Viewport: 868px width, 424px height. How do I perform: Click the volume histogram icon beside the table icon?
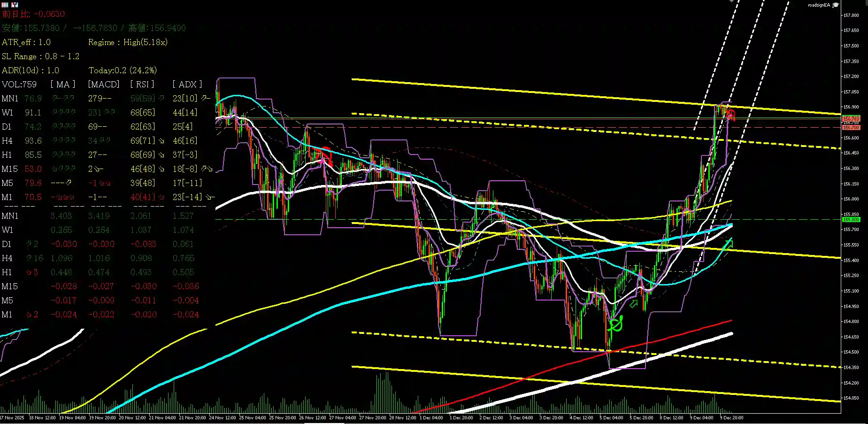(15, 5)
